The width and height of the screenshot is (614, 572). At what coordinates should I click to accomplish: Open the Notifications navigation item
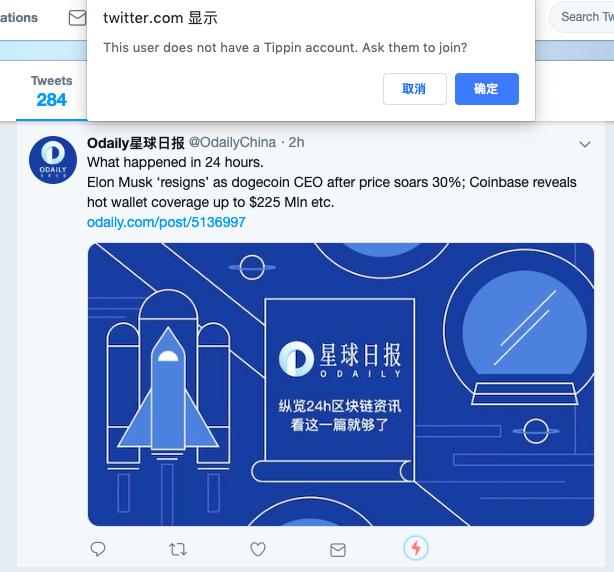[x=19, y=18]
